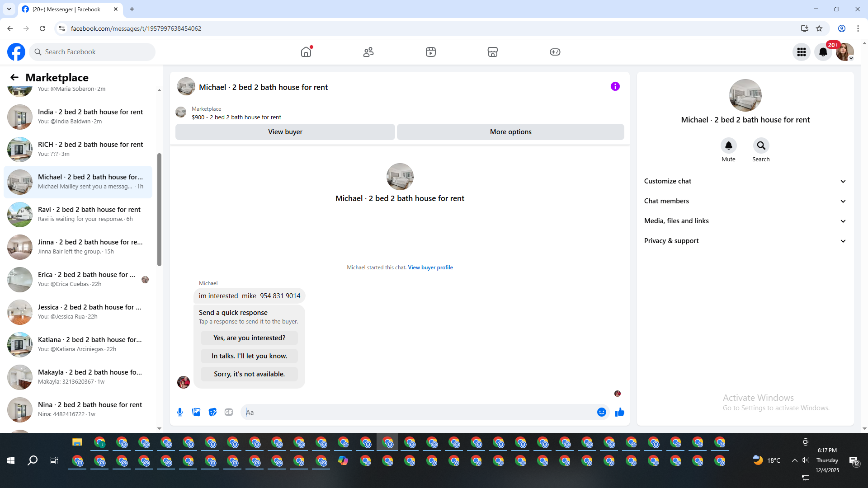Go to the Video tab in top navigation

tap(430, 52)
